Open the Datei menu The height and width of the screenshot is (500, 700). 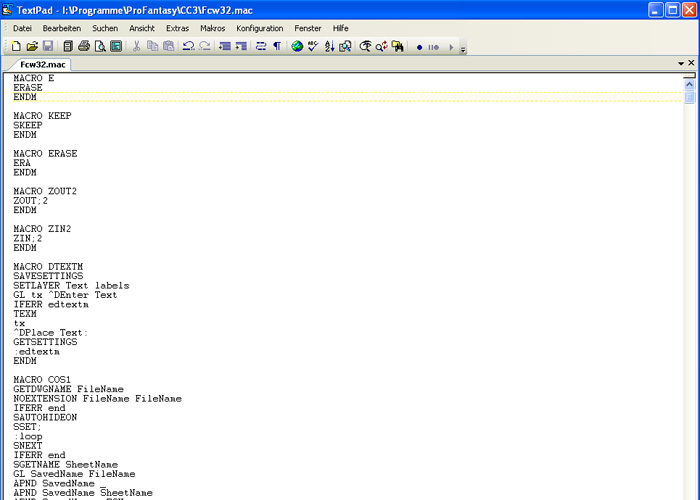[x=22, y=28]
